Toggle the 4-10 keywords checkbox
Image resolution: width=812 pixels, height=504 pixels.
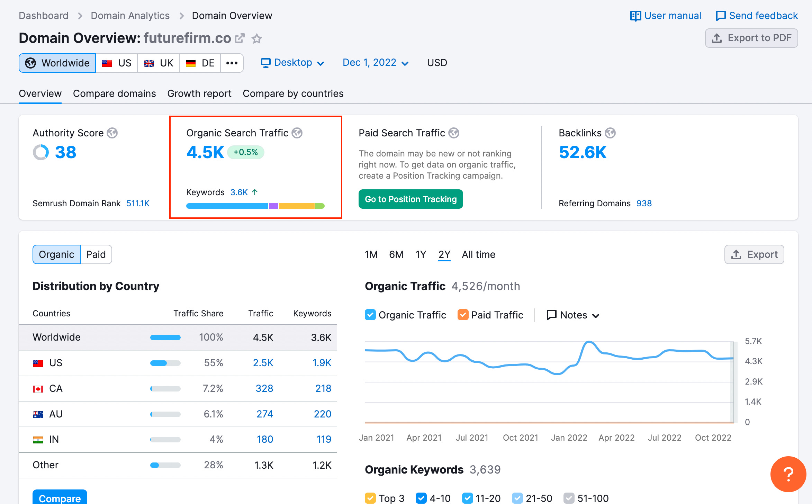[421, 498]
